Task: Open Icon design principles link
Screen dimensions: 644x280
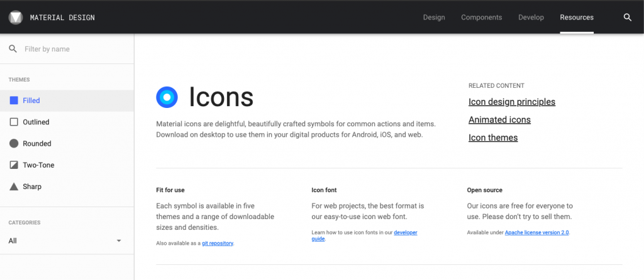Action: point(512,102)
